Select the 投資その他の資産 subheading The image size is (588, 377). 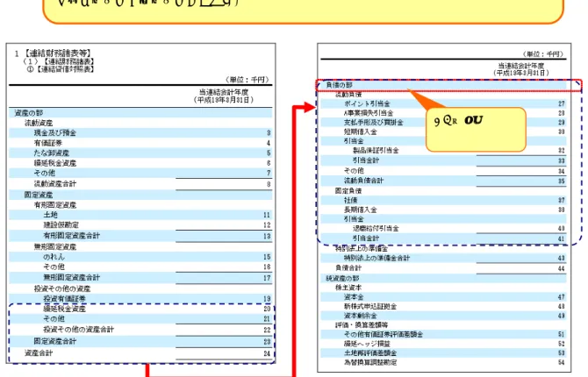62,288
